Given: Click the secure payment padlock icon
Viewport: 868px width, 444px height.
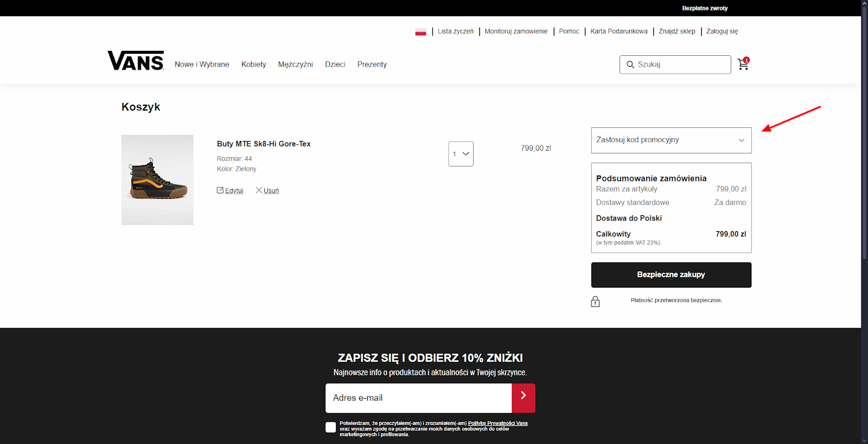Looking at the screenshot, I should [595, 301].
